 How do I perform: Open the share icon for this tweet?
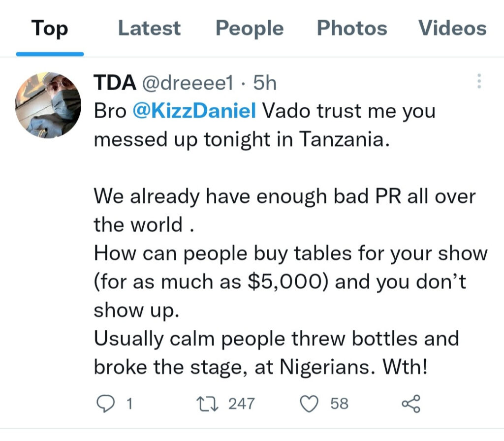tap(411, 404)
